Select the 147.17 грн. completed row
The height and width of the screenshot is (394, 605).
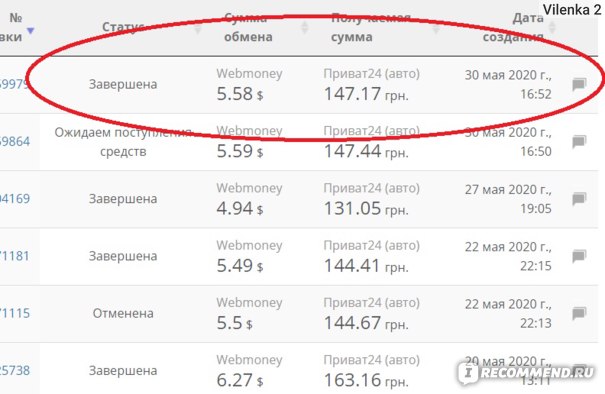pyautogui.click(x=299, y=85)
